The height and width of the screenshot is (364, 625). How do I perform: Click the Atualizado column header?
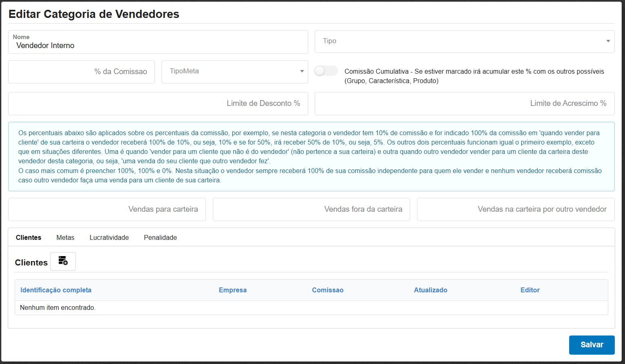click(431, 290)
